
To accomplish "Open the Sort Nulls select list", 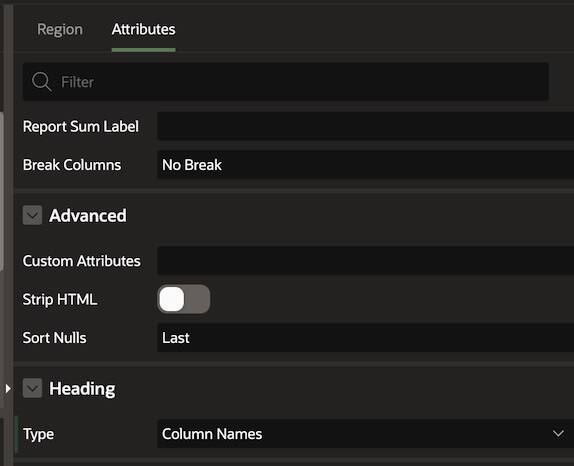I will click(365, 338).
